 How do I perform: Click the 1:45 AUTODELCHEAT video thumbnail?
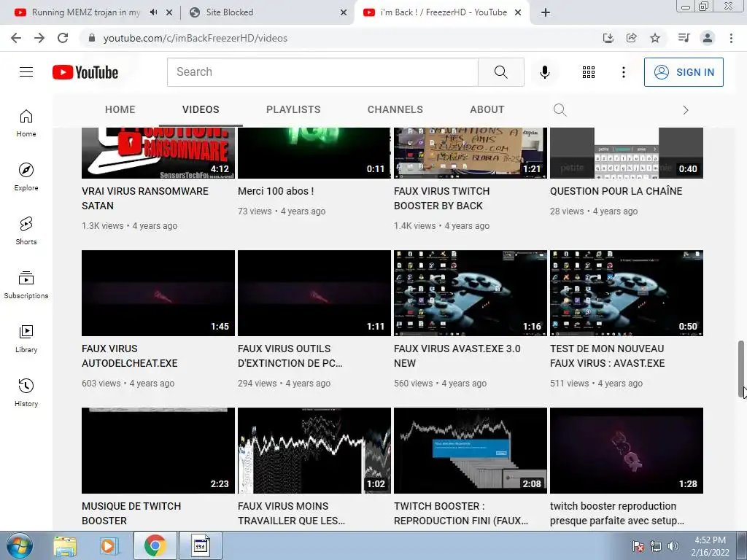pyautogui.click(x=158, y=293)
